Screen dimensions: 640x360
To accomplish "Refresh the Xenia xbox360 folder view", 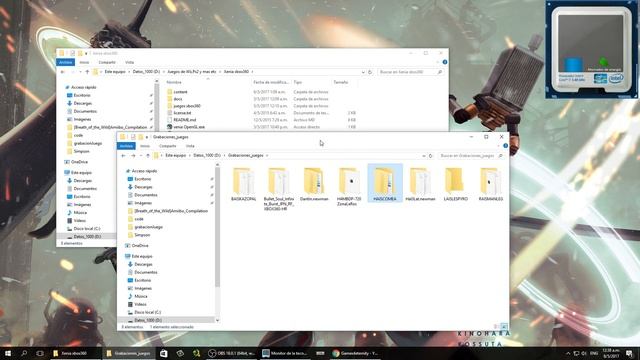I will click(x=370, y=72).
